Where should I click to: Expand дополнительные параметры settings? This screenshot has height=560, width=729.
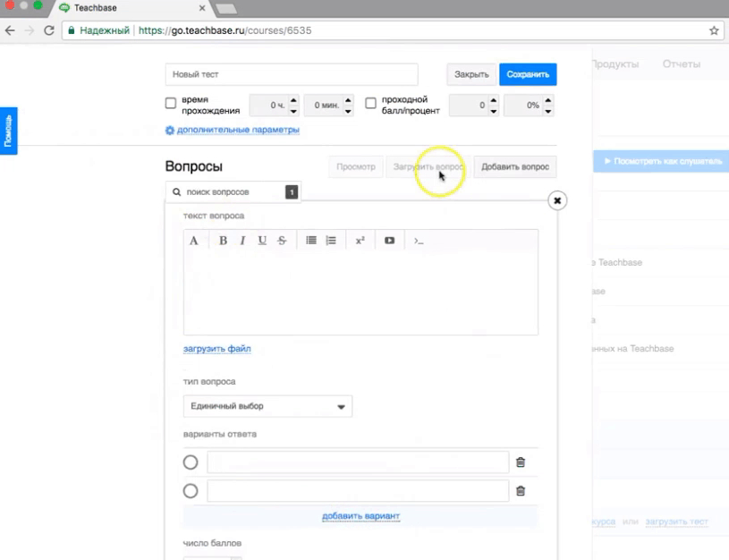pyautogui.click(x=237, y=131)
